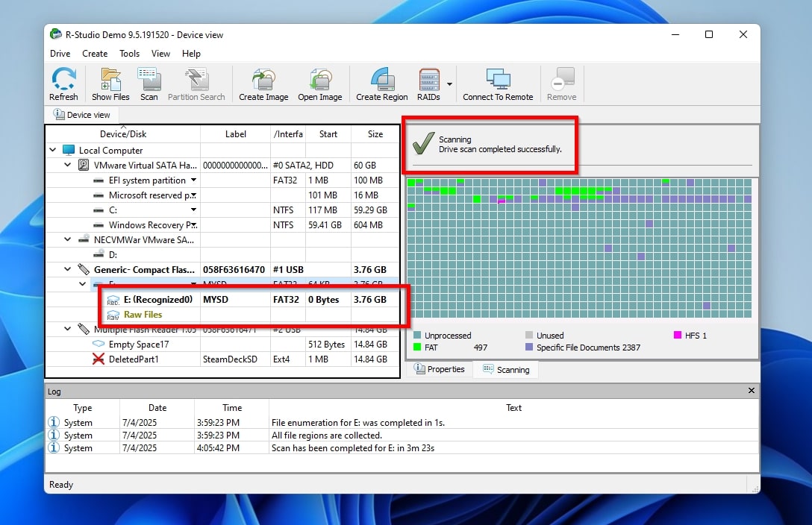The image size is (812, 525).
Task: Open the Help menu
Action: [191, 53]
